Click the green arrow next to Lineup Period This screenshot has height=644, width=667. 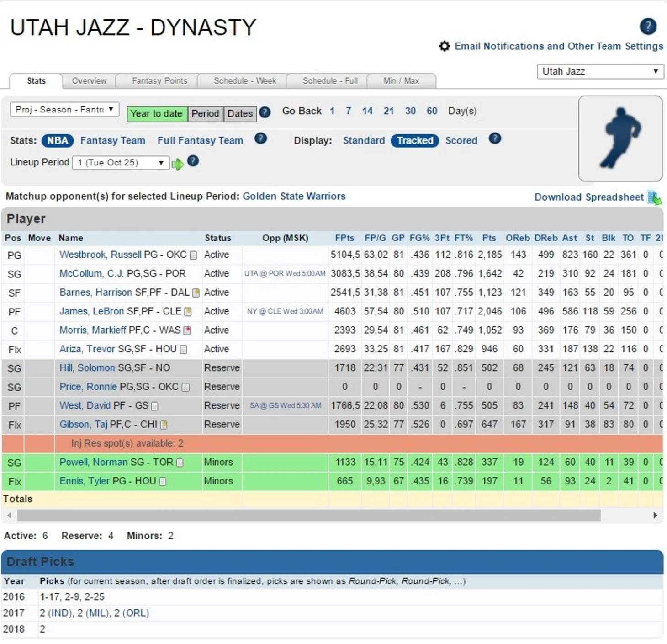177,164
